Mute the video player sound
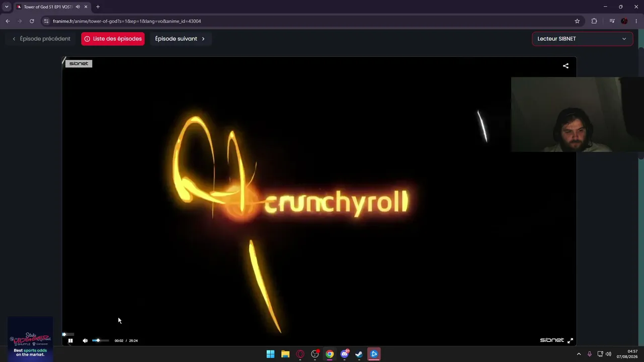The height and width of the screenshot is (362, 644). (85, 340)
